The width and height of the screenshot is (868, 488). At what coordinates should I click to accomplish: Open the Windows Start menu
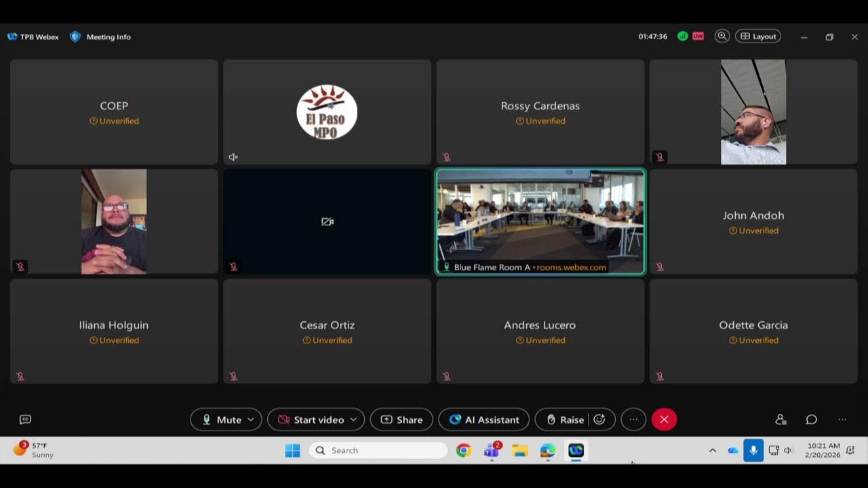(x=292, y=450)
